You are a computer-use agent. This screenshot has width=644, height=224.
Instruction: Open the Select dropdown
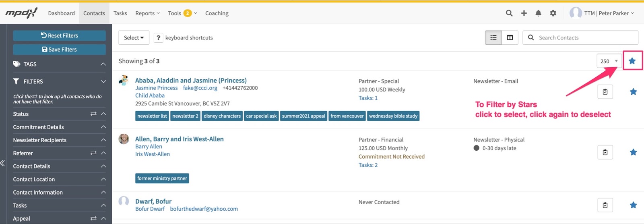tap(134, 37)
